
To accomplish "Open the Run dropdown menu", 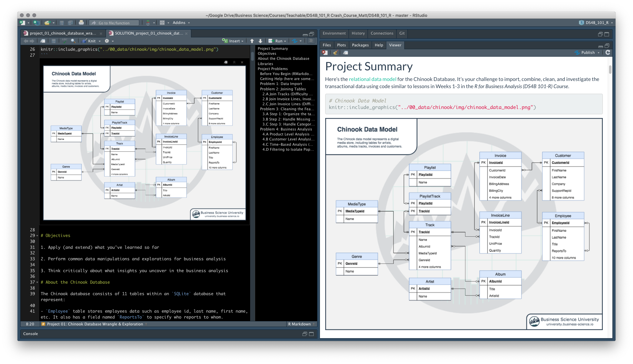I will click(285, 41).
